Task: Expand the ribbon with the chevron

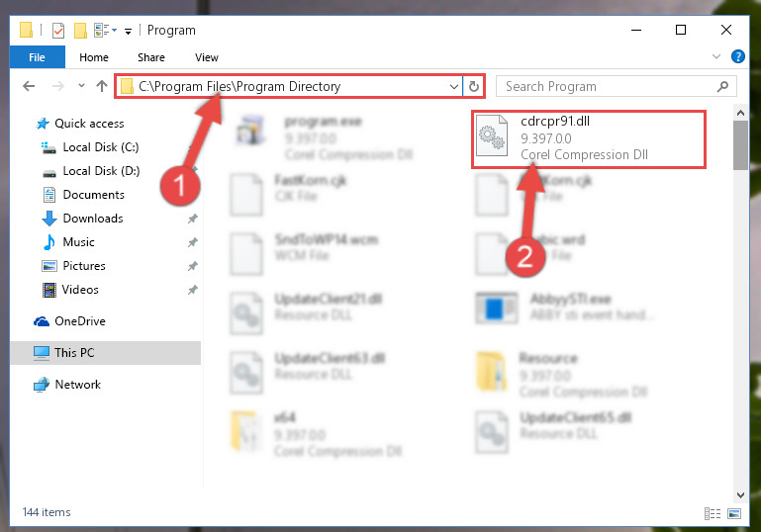Action: [x=715, y=56]
